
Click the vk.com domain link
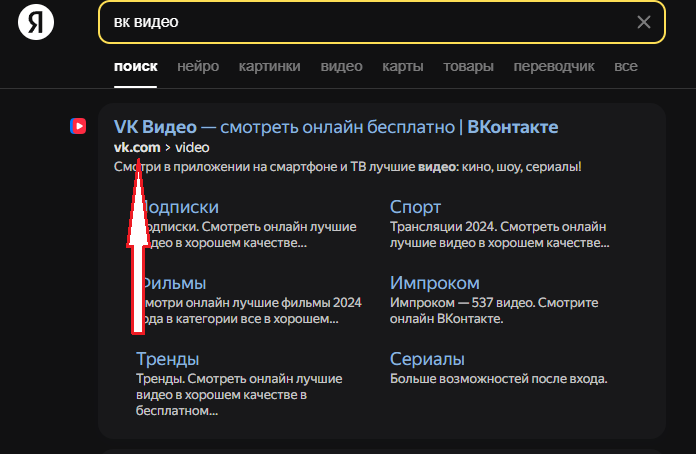pyautogui.click(x=137, y=147)
